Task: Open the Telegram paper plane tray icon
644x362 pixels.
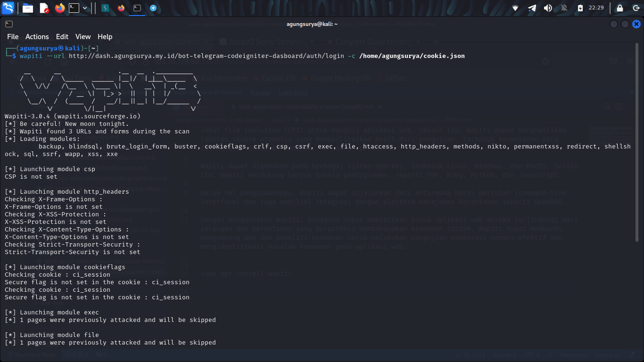Action: (x=532, y=8)
